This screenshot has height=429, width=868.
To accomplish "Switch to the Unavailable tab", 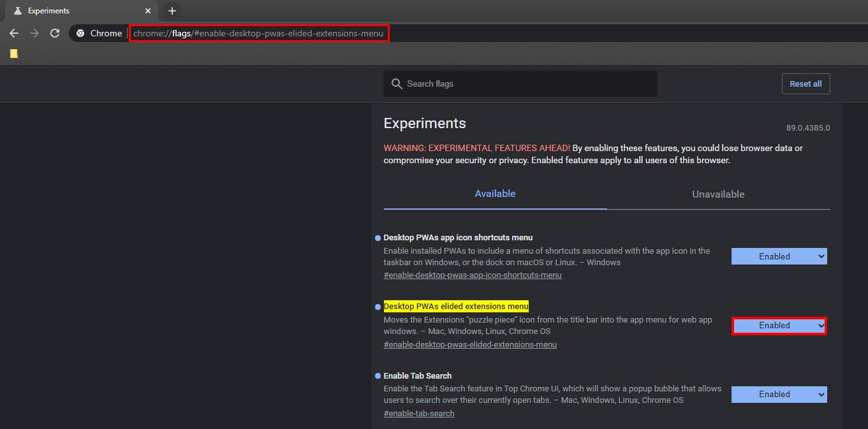I will click(718, 194).
